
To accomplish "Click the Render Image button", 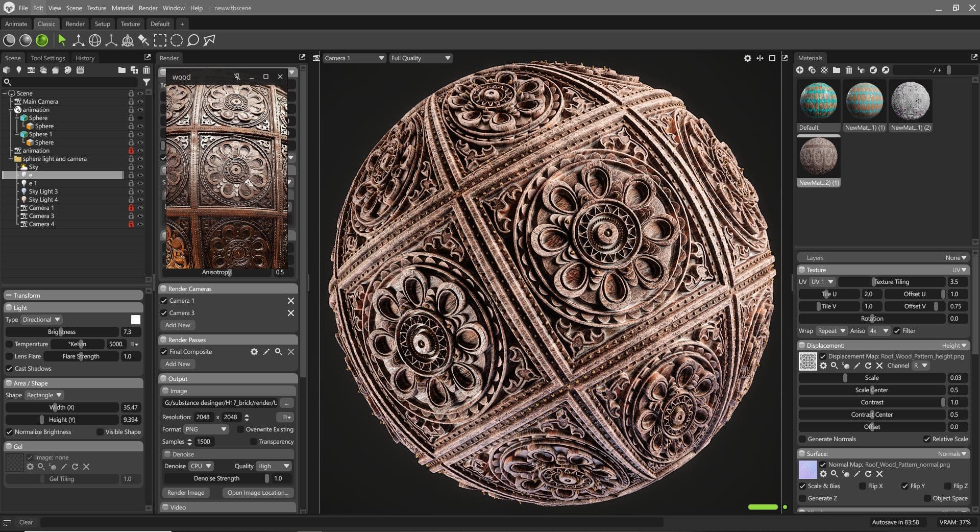I will pyautogui.click(x=186, y=492).
